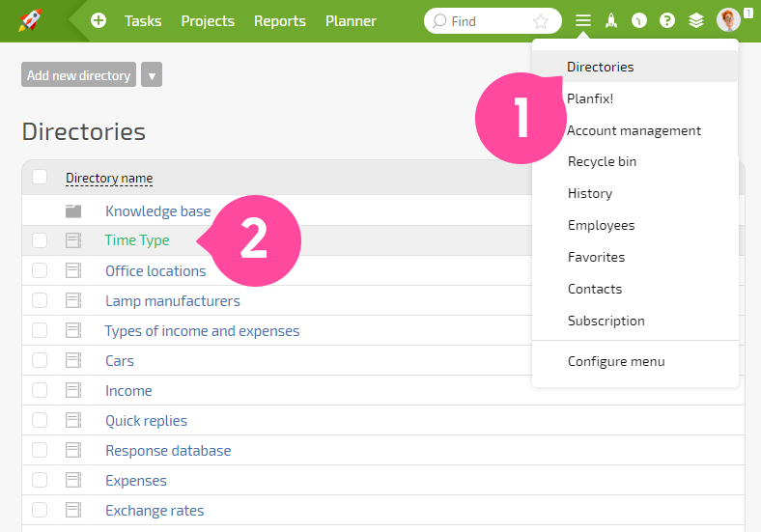
Task: Click the favorites star in search box
Action: [540, 21]
